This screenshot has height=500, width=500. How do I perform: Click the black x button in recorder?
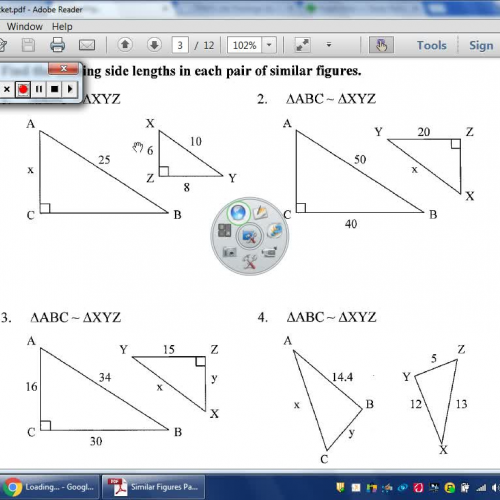(7, 89)
